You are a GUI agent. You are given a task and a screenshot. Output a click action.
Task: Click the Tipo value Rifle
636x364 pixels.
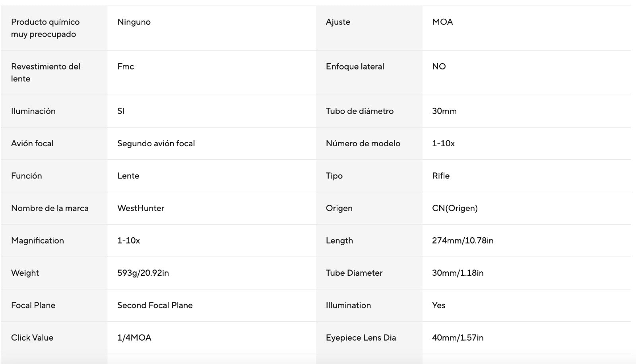coord(441,176)
